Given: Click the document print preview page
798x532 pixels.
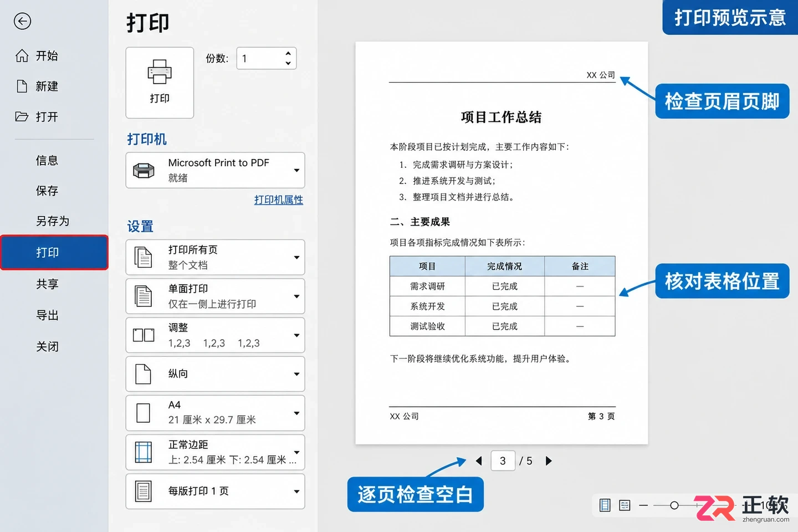Looking at the screenshot, I should [x=502, y=243].
